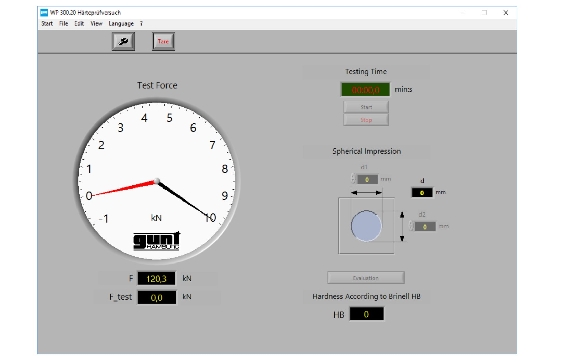
Task: Open the Language menu
Action: click(121, 24)
